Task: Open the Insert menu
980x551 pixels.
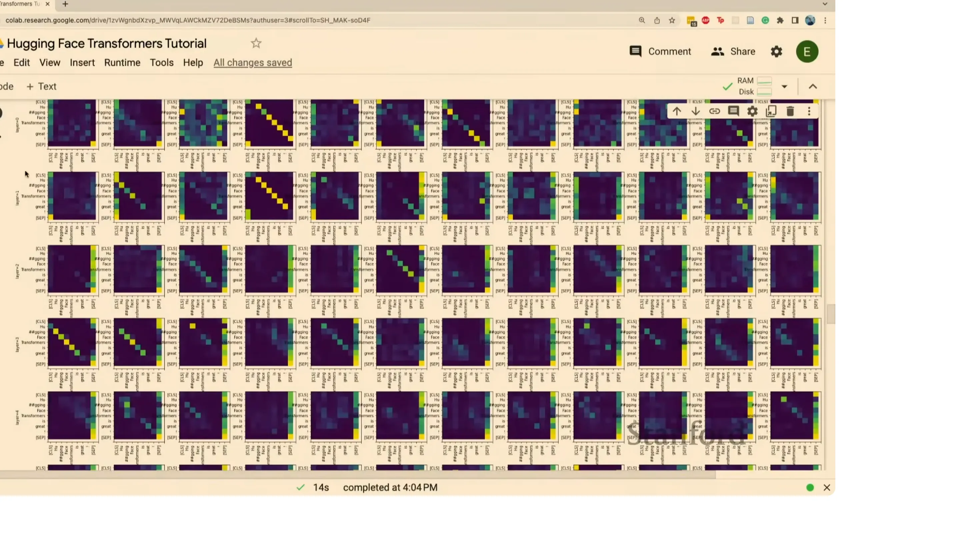Action: [82, 62]
